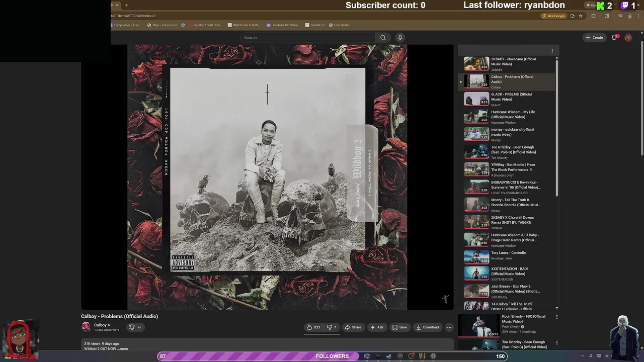Close the current browser tab
The width and height of the screenshot is (644, 362).
pos(117,5)
